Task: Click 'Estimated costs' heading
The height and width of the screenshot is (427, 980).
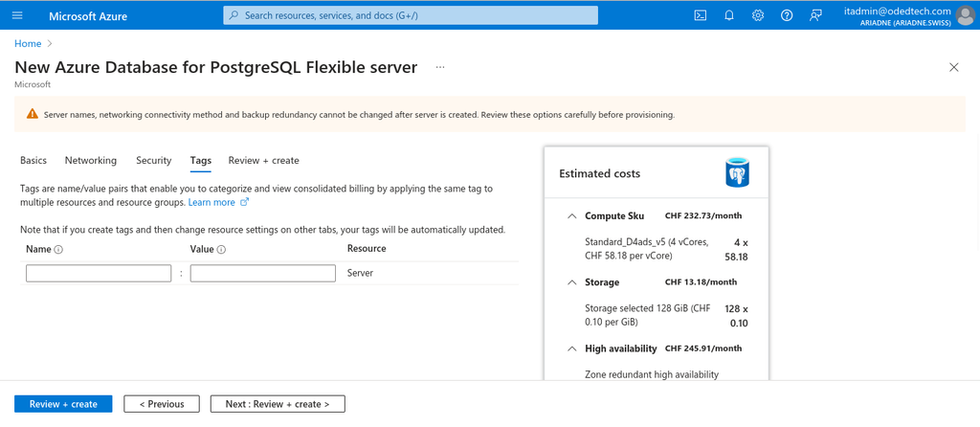Action: point(599,174)
